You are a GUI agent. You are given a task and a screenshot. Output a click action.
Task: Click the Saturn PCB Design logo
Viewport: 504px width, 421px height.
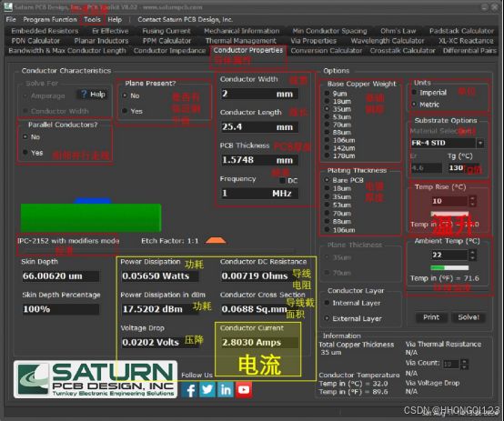pos(96,379)
